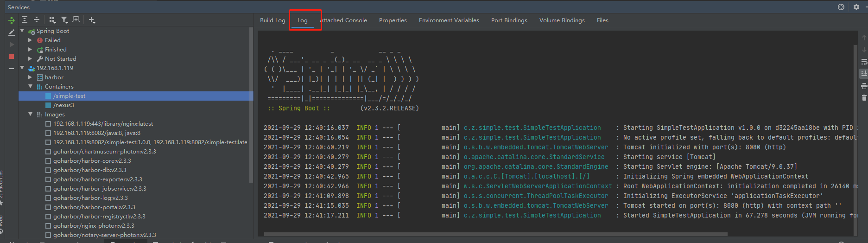The width and height of the screenshot is (868, 243).
Task: Select the Log tab
Action: pos(303,20)
